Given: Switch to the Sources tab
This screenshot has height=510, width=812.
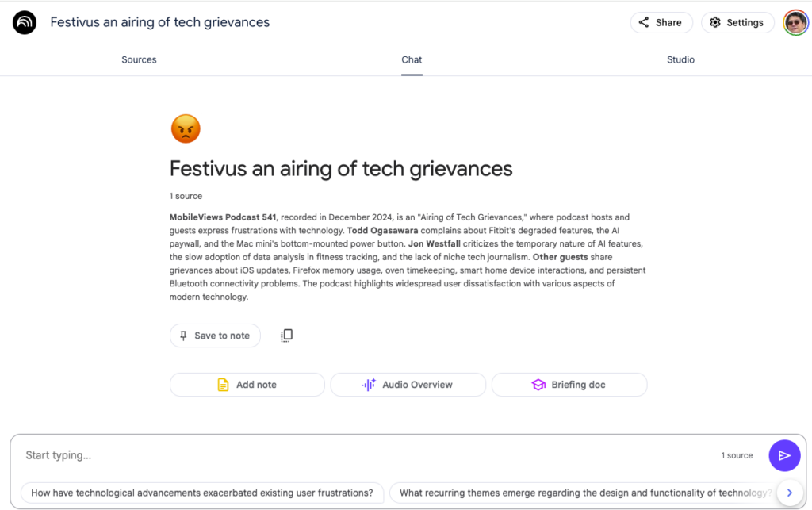Looking at the screenshot, I should coord(139,59).
